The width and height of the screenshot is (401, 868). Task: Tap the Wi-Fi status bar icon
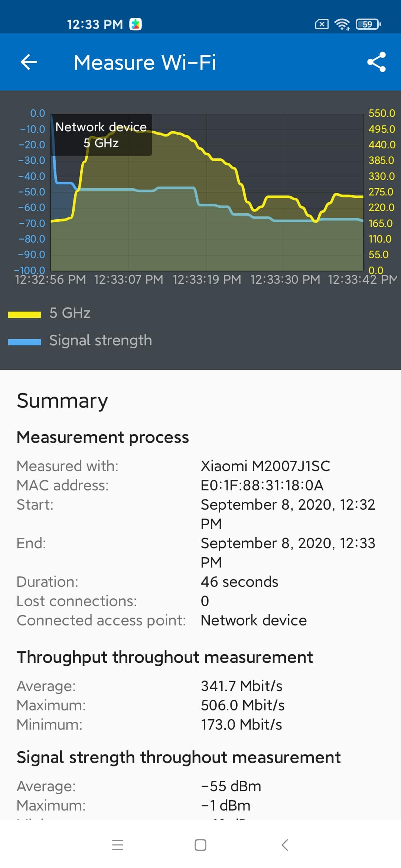click(x=342, y=24)
